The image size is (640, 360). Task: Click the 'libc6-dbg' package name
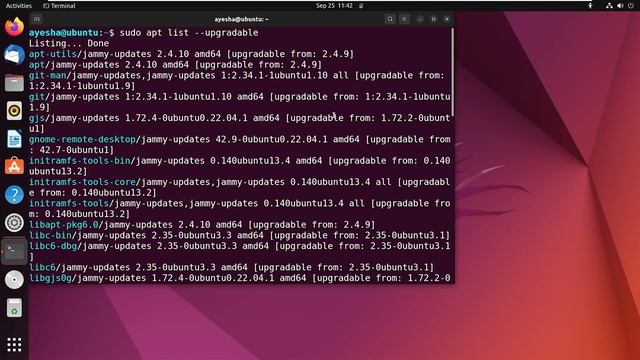click(53, 246)
